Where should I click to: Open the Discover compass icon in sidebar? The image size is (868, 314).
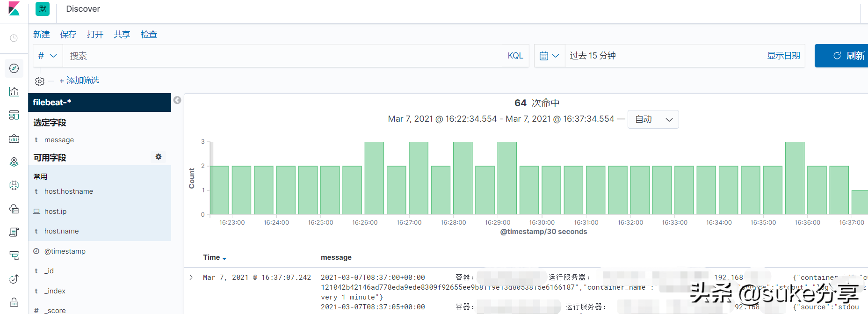point(14,68)
